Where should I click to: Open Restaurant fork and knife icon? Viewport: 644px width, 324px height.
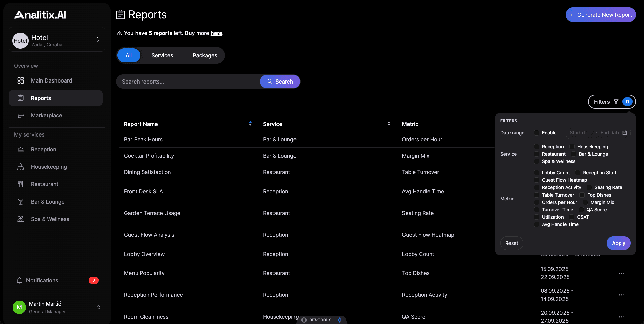pyautogui.click(x=21, y=184)
